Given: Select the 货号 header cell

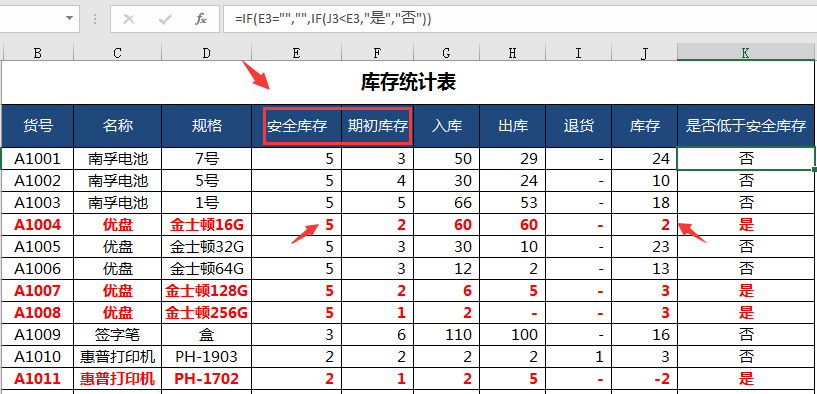Looking at the screenshot, I should tap(38, 126).
